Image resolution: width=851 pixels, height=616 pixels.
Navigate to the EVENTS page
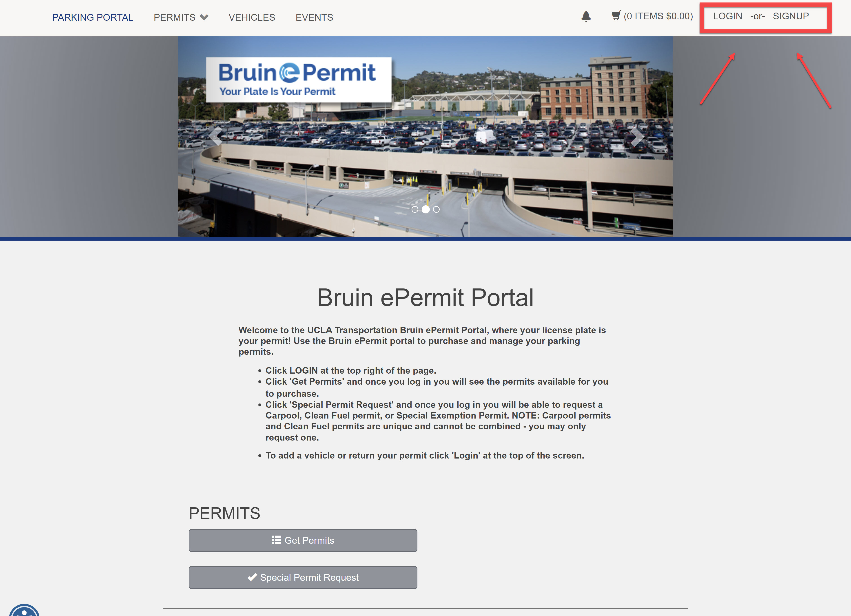pyautogui.click(x=314, y=17)
